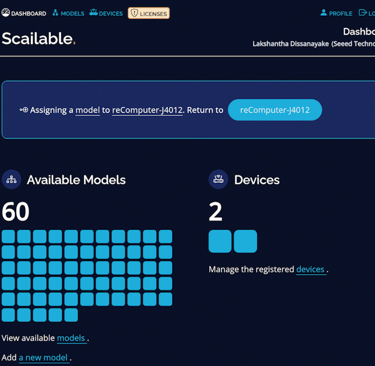Click the Dashboard gauge icon in navbar
The width and height of the screenshot is (375, 366).
point(5,13)
